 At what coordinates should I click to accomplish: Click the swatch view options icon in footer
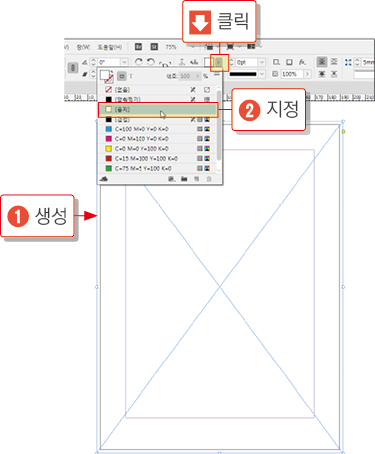[x=171, y=179]
